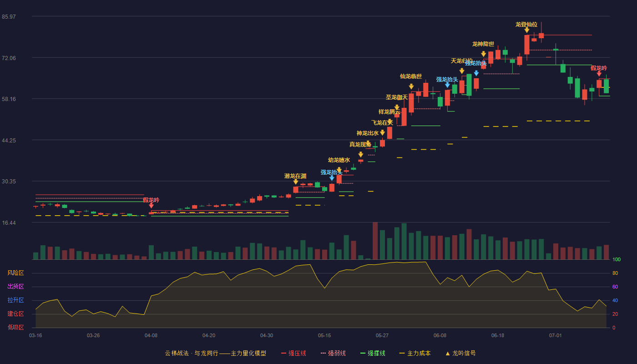Viewport: 637px width, 364px height.
Task: Click the green 100 indicator axis value
Action: coord(617,260)
